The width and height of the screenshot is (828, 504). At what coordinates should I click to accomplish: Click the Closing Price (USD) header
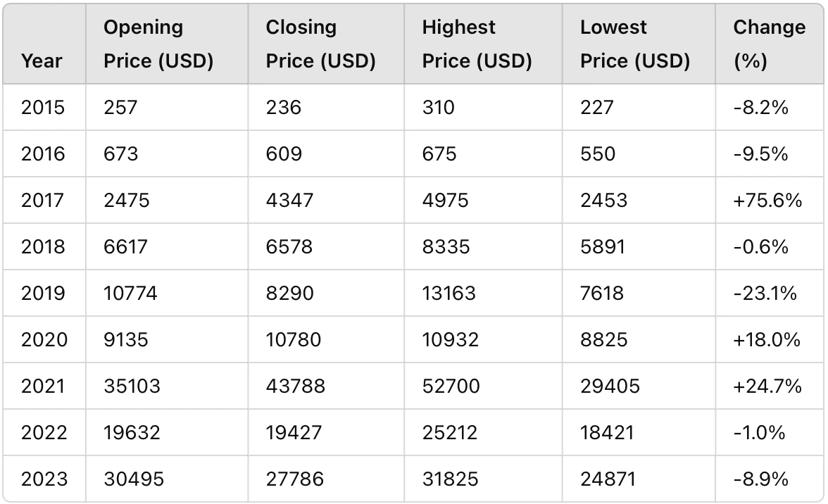tap(320, 44)
